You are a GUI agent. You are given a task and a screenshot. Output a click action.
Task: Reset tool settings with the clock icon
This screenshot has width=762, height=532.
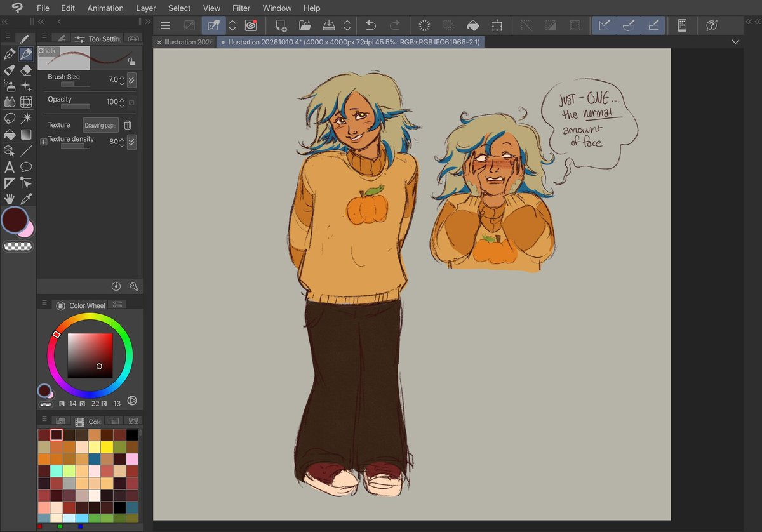pyautogui.click(x=116, y=286)
